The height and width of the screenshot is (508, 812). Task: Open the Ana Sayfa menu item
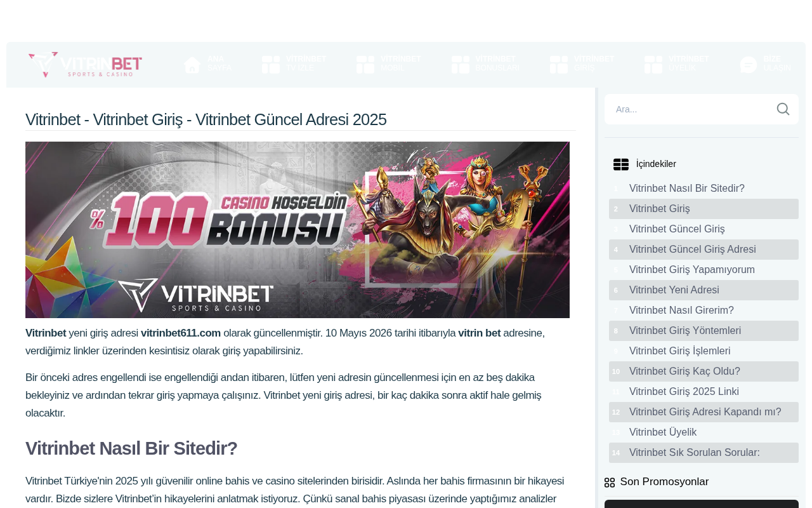[207, 65]
